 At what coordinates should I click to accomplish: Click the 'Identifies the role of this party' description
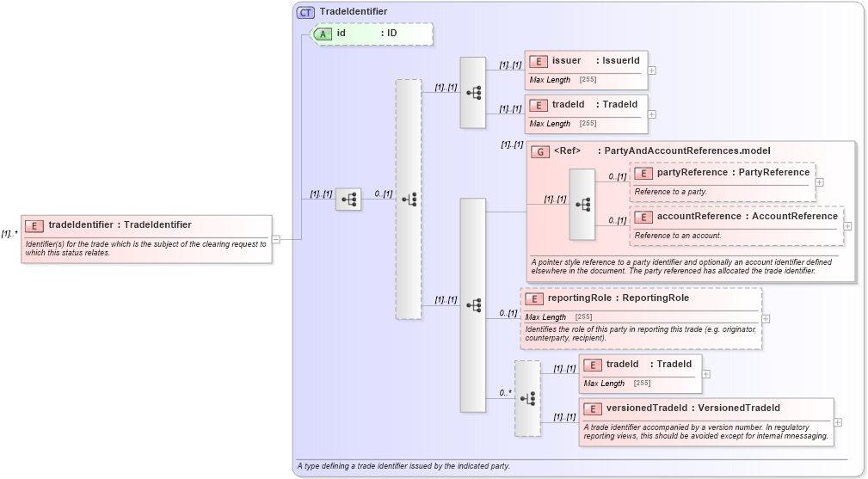coord(641,334)
